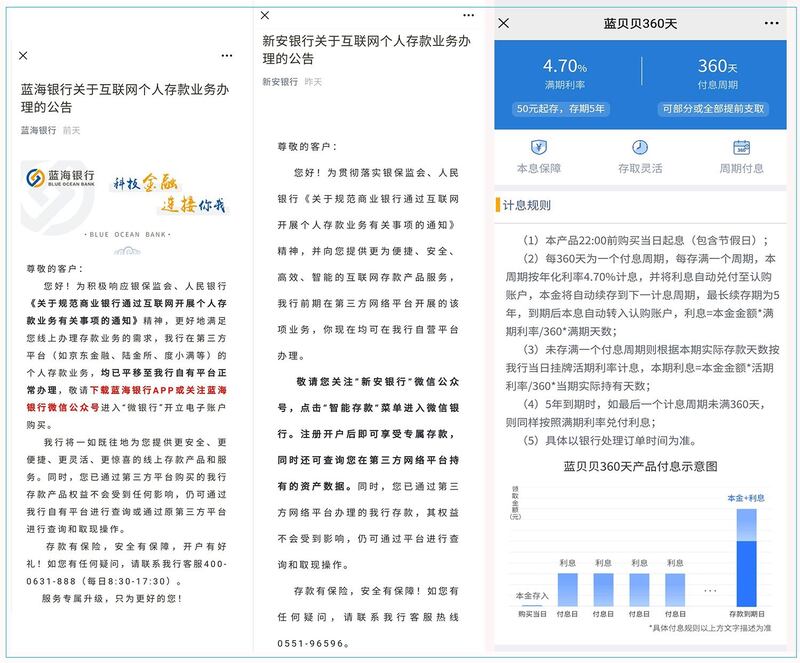Screen dimensions: 800x663
Task: Click the title 蓝贝贝360天 in header
Action: [x=640, y=23]
